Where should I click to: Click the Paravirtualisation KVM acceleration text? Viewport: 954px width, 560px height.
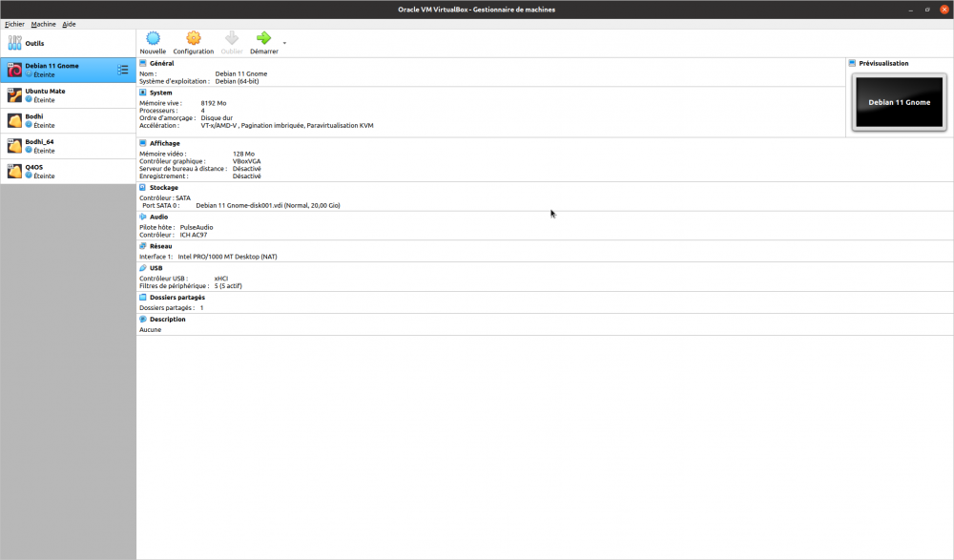point(341,125)
